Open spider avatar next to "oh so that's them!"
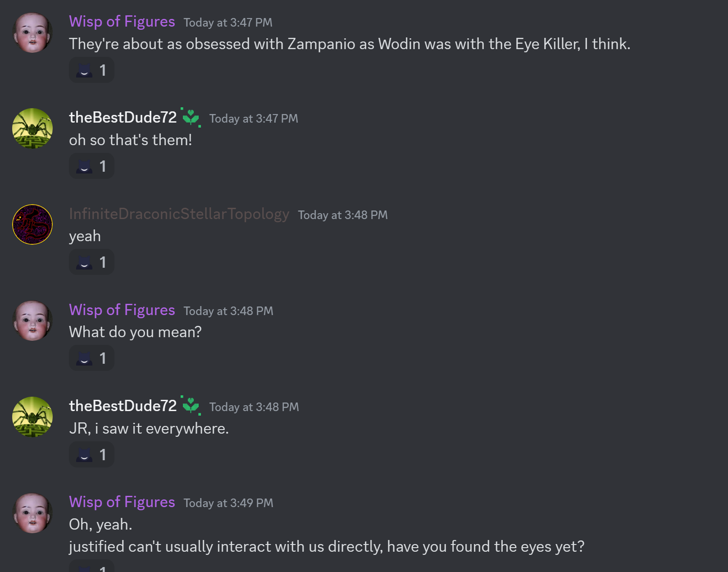Screen dimensions: 728x572 pyautogui.click(x=32, y=128)
